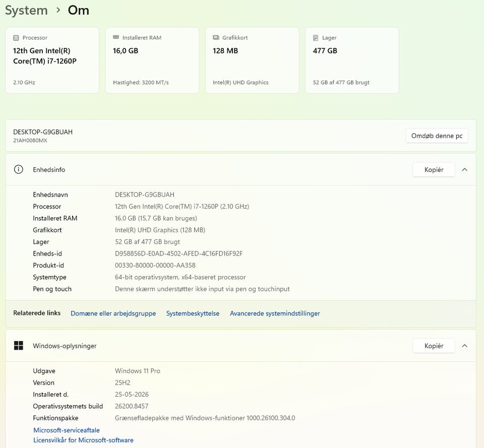This screenshot has height=448, width=484.
Task: Open Avancerede systemindstillinger link
Action: 275,313
